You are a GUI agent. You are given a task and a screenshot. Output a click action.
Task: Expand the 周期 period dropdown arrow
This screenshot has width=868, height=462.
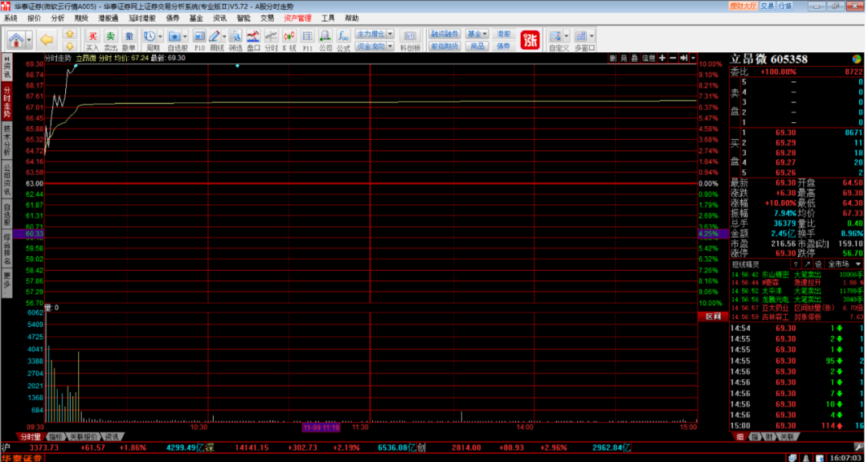tap(161, 36)
